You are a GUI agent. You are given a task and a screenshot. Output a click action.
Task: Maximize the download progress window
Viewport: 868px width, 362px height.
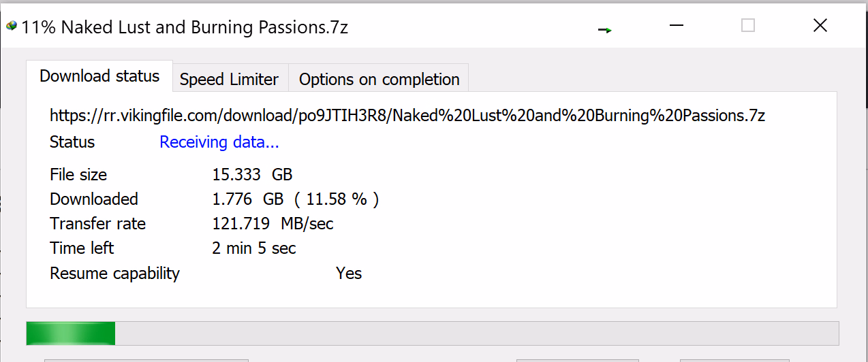pos(748,26)
